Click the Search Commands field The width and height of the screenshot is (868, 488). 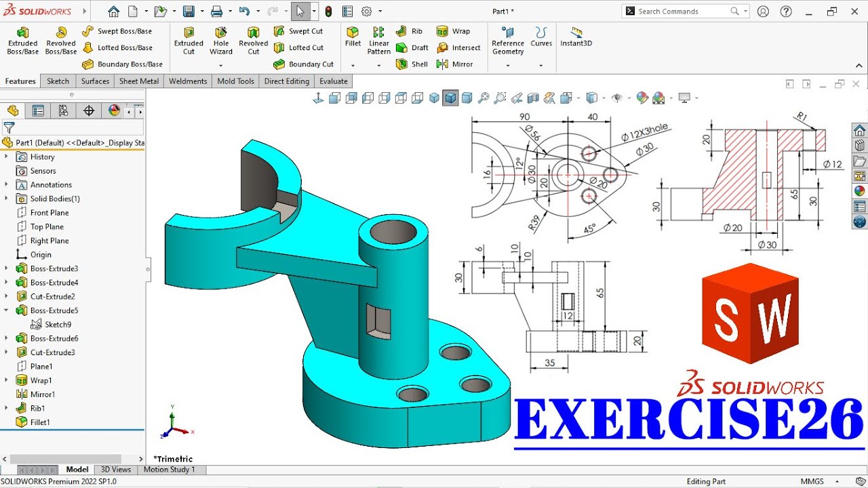click(685, 12)
